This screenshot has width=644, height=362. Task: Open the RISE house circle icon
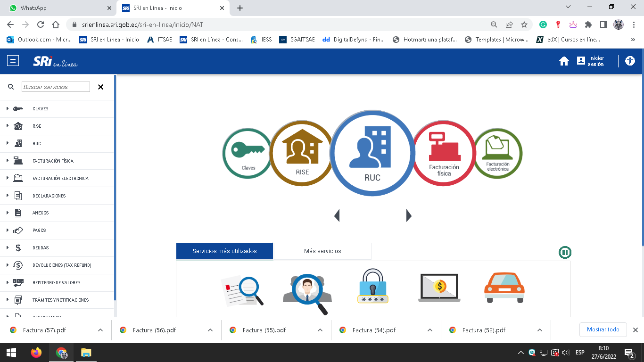coord(302,154)
